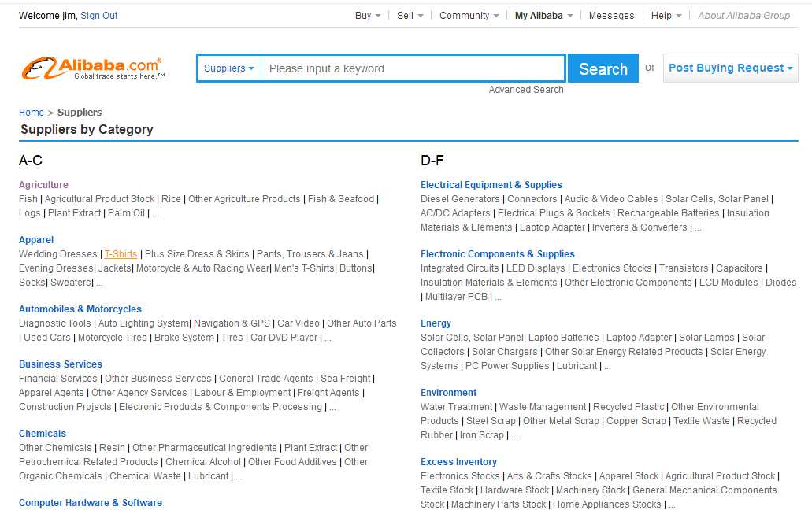
Task: Choose Rechargeable Batteries
Action: point(668,213)
